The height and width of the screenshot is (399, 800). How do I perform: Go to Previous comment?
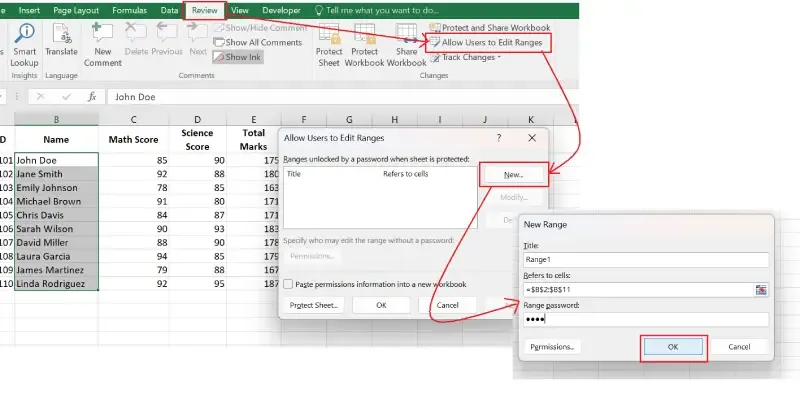pyautogui.click(x=167, y=40)
